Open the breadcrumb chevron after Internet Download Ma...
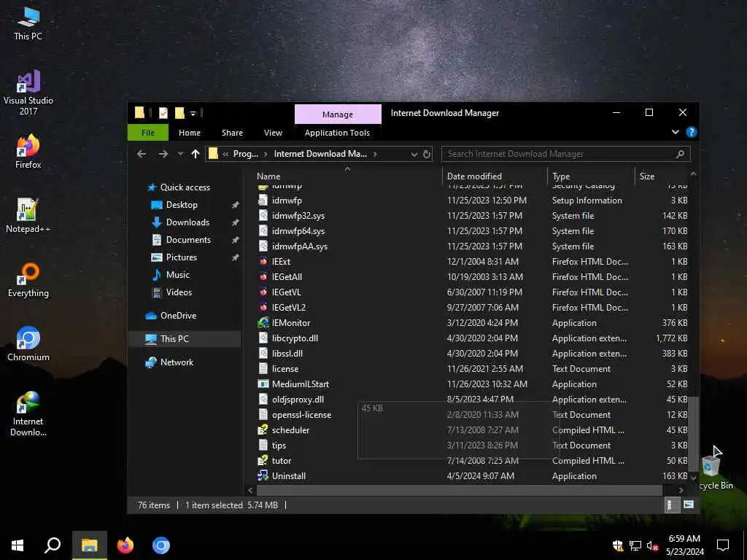Viewport: 747px width, 560px height. pos(376,154)
